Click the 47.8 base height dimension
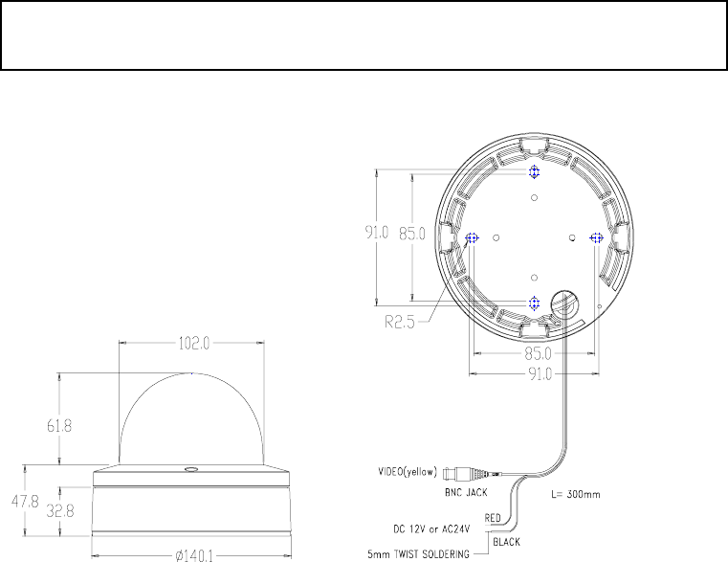This screenshot has width=728, height=562. 25,502
